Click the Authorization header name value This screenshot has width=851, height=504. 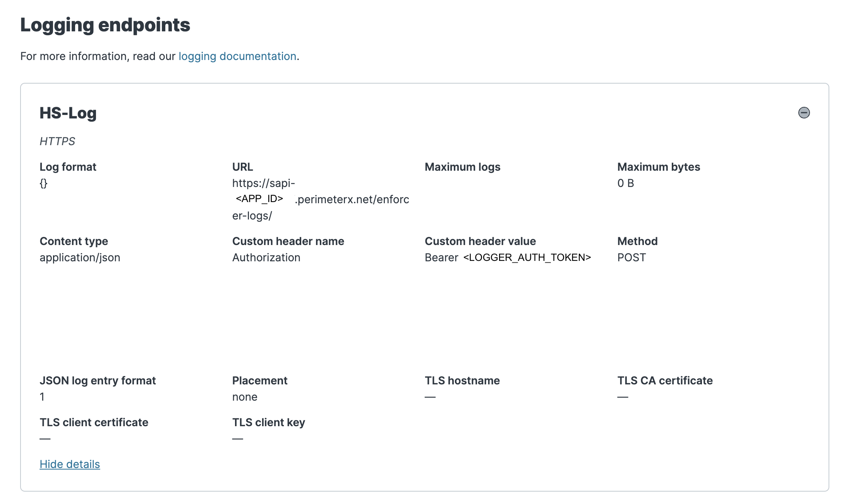266,257
